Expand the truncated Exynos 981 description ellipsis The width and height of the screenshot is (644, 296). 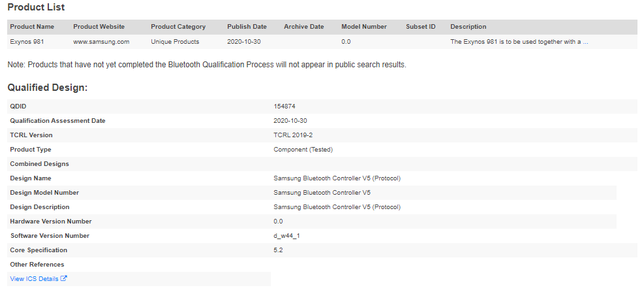[585, 42]
